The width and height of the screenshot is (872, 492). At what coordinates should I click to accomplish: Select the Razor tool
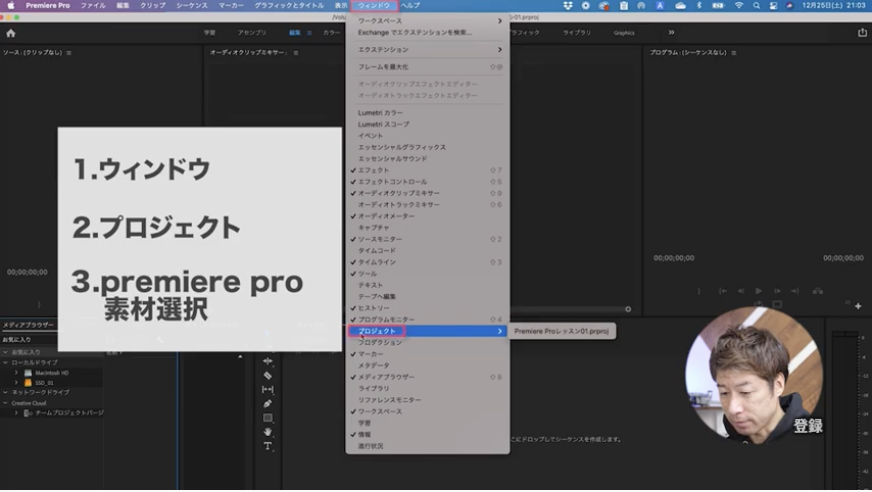pyautogui.click(x=267, y=375)
